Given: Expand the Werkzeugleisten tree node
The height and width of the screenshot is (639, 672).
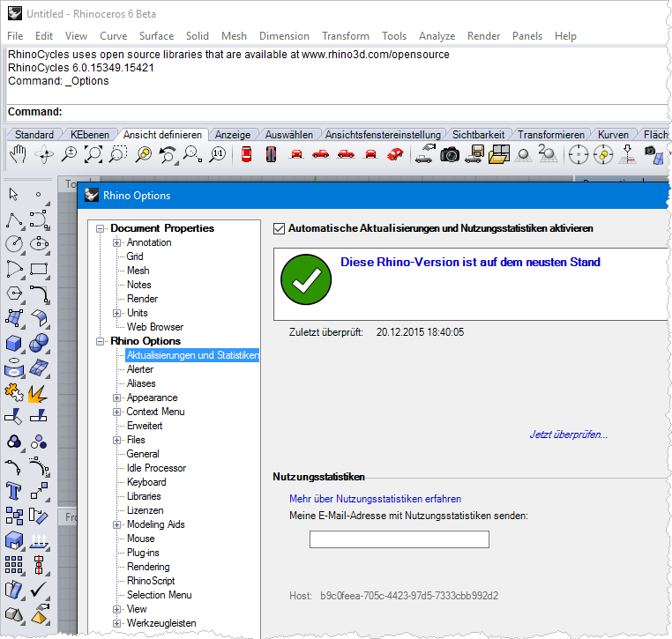Looking at the screenshot, I should (116, 624).
